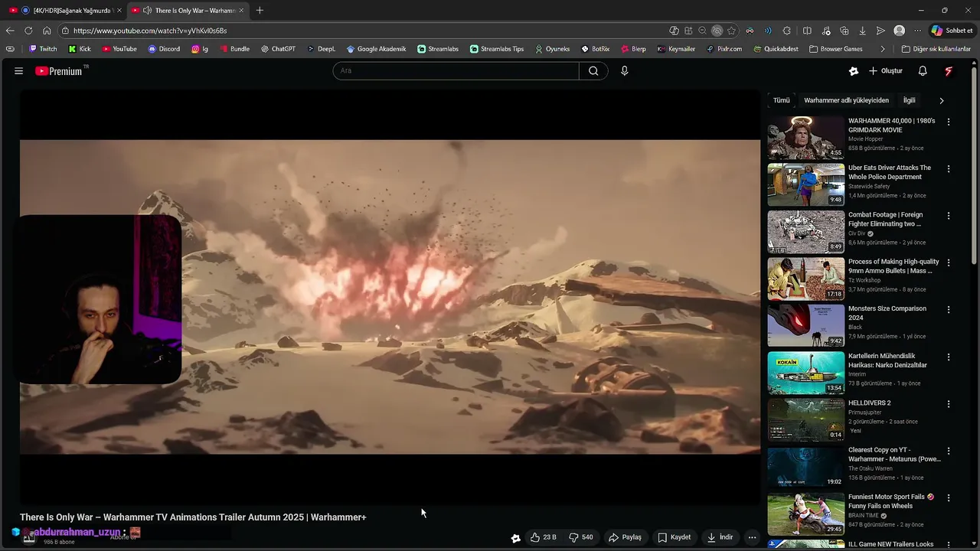Start voice search with the microphone
This screenshot has width=980, height=551.
[625, 71]
